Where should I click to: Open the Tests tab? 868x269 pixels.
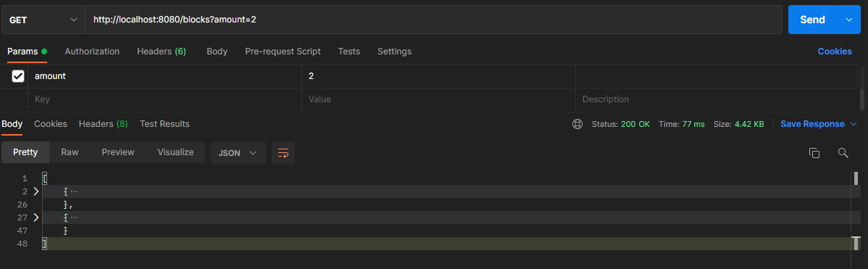pos(349,51)
